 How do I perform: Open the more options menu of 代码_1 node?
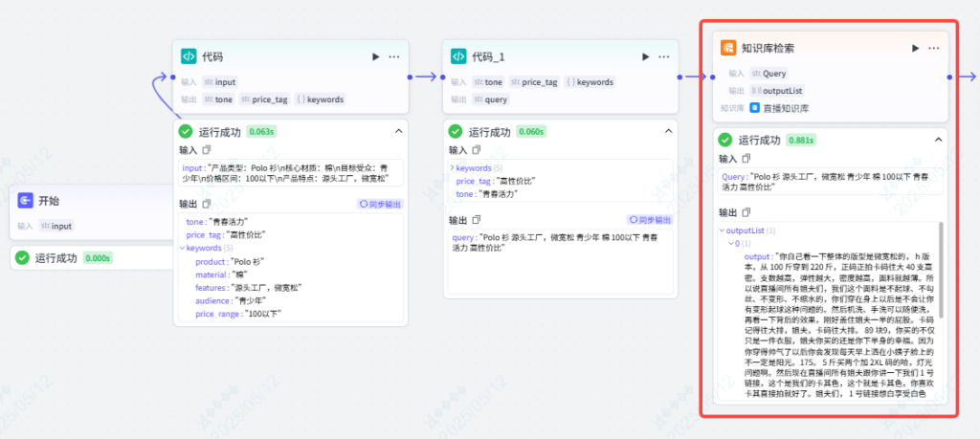click(x=664, y=56)
